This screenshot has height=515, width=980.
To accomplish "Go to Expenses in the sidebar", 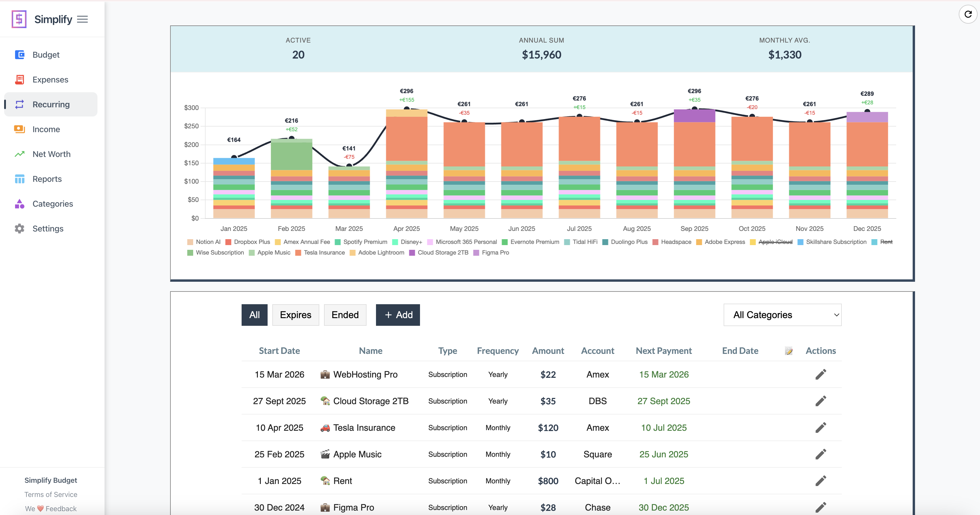I will (x=51, y=80).
